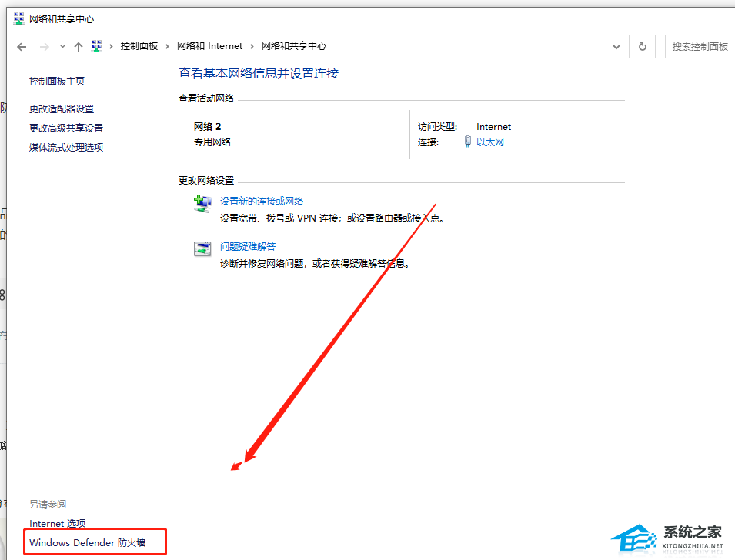
Task: Open the 以太网 connection link
Action: pyautogui.click(x=489, y=142)
